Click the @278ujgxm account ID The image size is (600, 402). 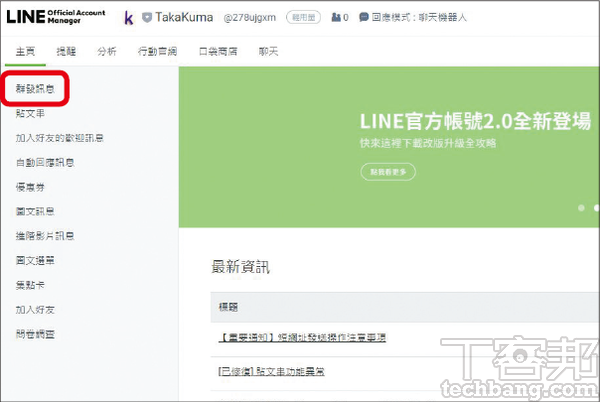pyautogui.click(x=249, y=18)
